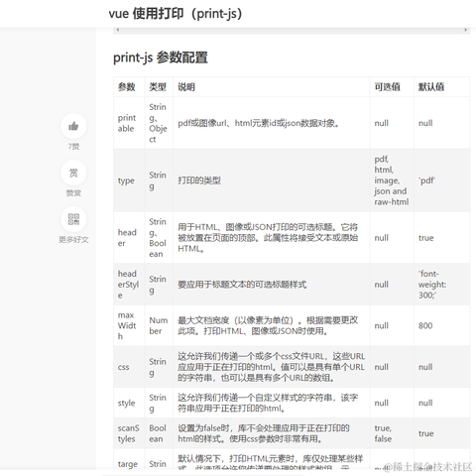Click the 参数 column header
The image size is (476, 476).
pos(129,87)
